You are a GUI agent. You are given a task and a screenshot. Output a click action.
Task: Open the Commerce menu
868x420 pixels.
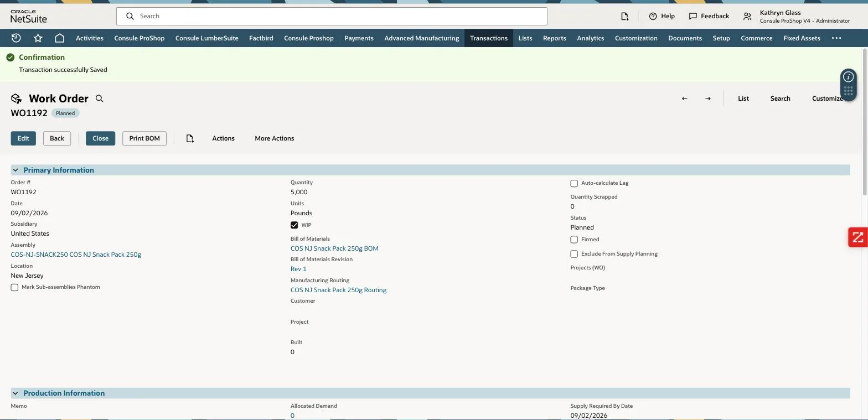[757, 38]
